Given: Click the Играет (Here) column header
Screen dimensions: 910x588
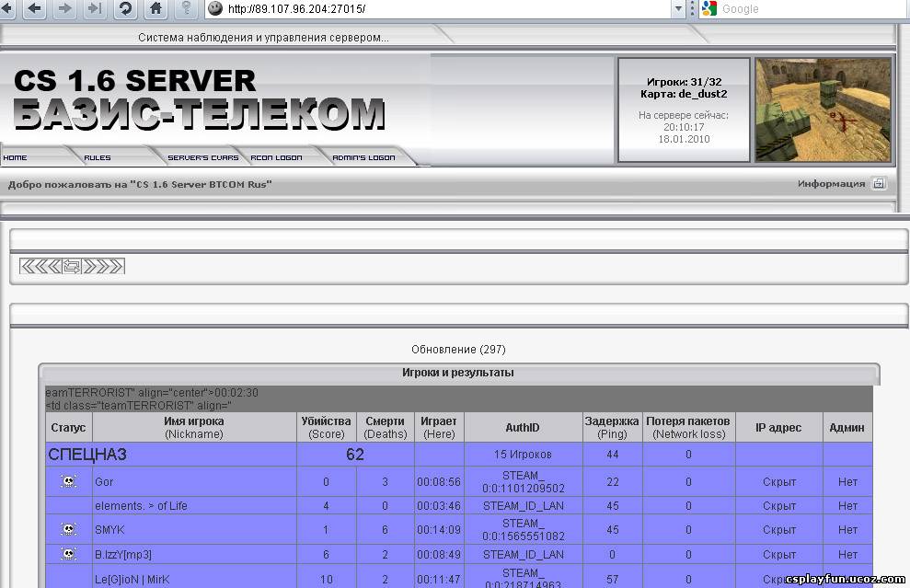Looking at the screenshot, I should click(439, 427).
